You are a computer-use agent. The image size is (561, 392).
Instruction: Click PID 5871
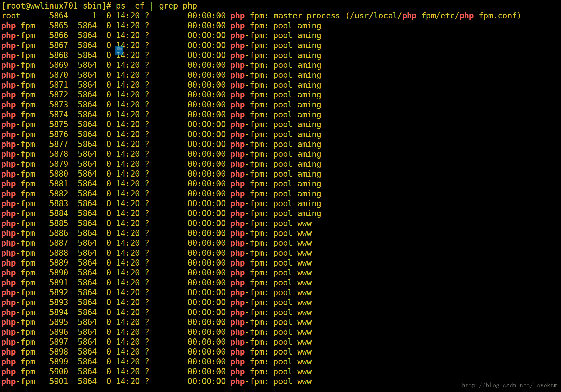[59, 85]
